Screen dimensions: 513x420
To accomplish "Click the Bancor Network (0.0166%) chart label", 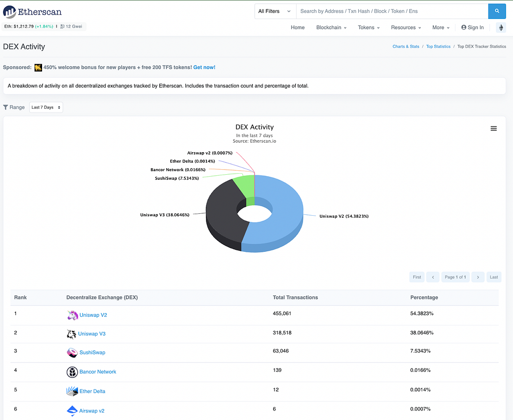I will (178, 170).
